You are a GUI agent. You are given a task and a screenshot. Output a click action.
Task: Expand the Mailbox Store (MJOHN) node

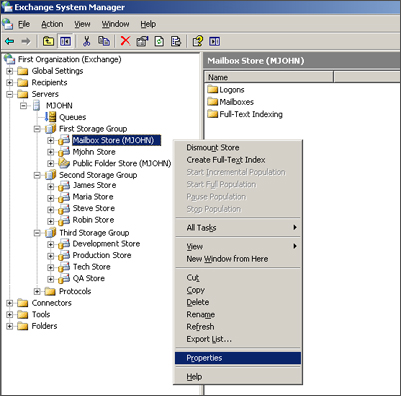click(50, 141)
